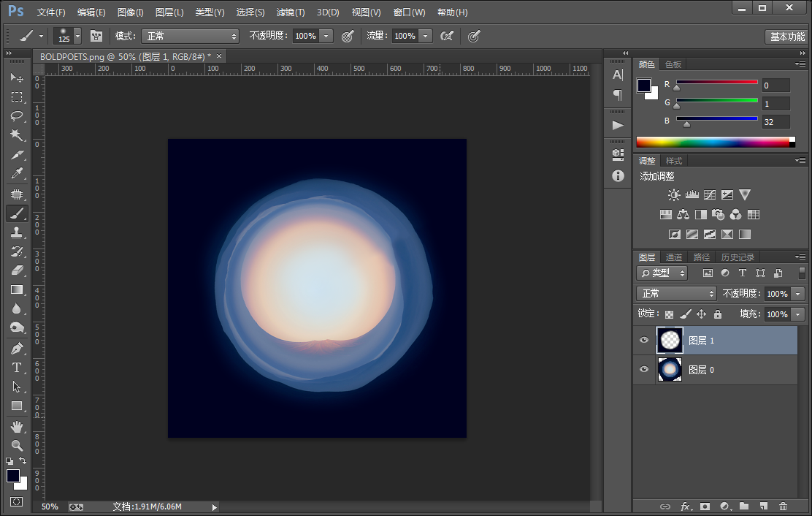Activate the Zoom tool

tap(17, 445)
